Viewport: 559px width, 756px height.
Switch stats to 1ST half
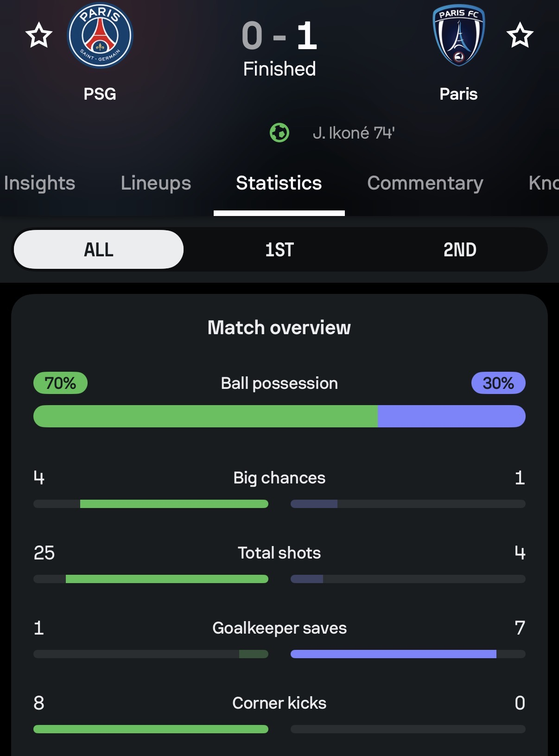click(279, 250)
